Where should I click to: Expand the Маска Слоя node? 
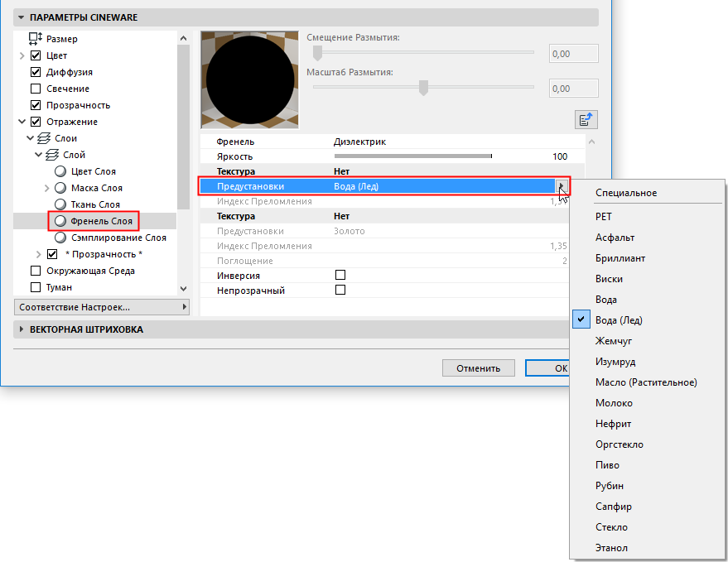pos(46,188)
